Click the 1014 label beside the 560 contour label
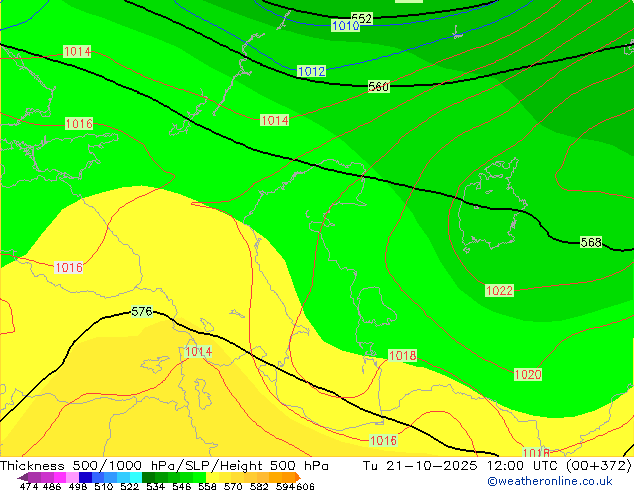634x490 pixels. [275, 120]
